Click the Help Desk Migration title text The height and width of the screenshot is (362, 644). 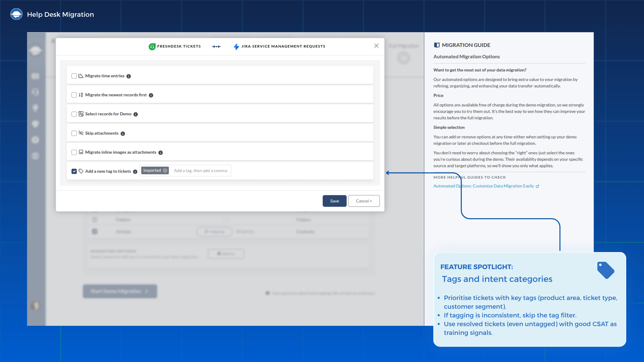coord(60,14)
